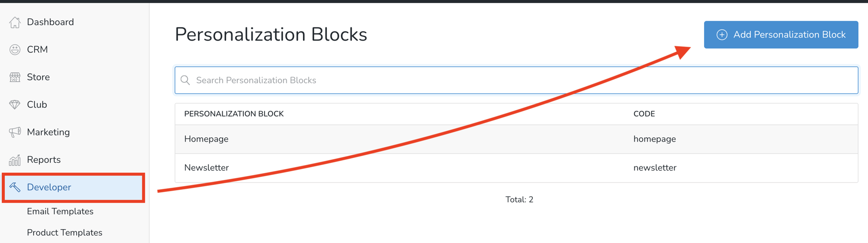Click the Marketing megaphone icon
Screen dimensions: 868x243
[15, 132]
